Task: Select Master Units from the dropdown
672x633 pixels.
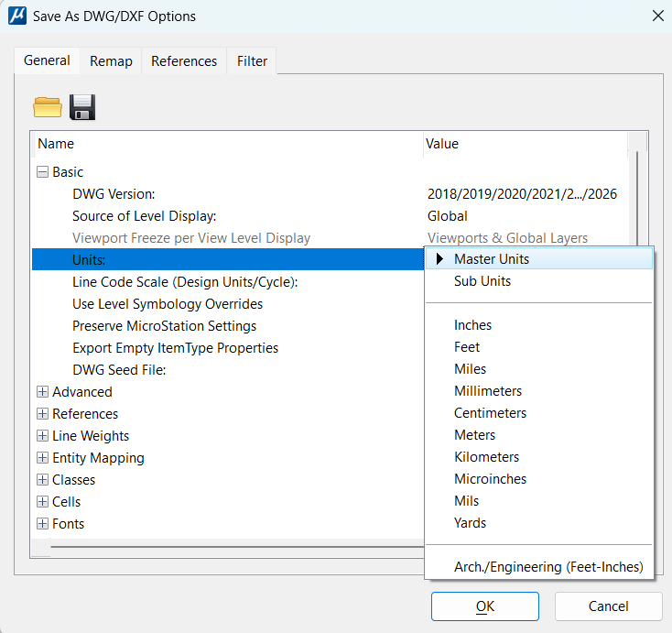Action: coord(492,259)
